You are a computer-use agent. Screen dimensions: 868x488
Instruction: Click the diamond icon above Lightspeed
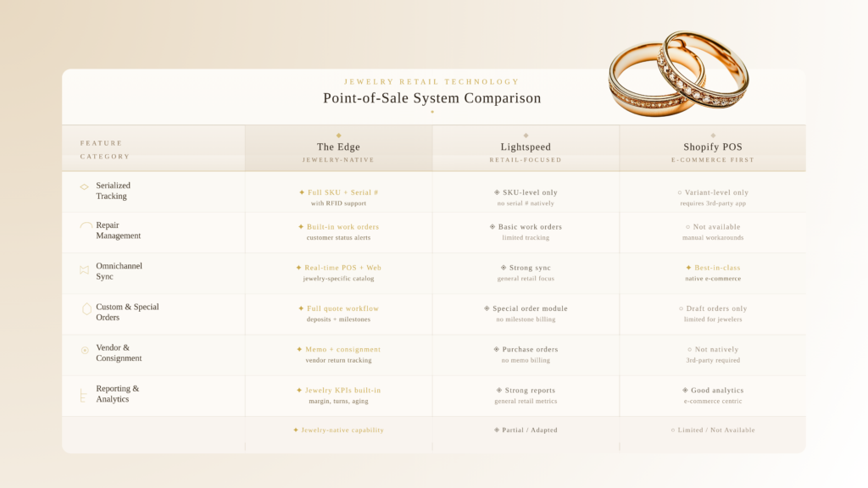(x=526, y=136)
